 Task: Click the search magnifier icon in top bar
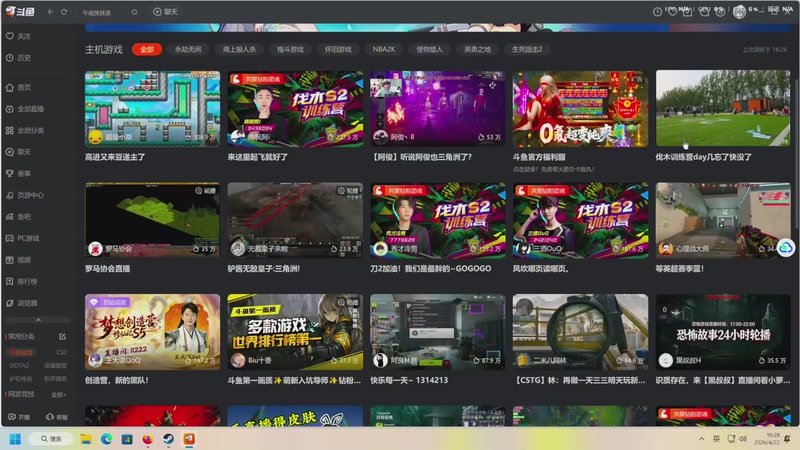(134, 12)
